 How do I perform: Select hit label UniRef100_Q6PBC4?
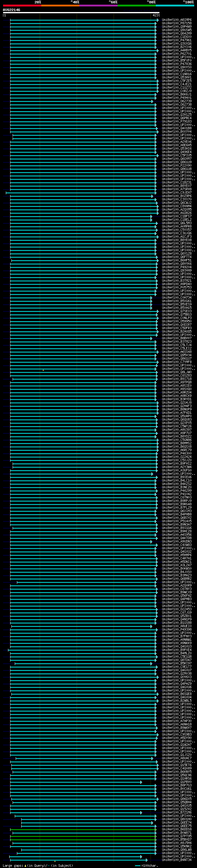tap(177, 118)
